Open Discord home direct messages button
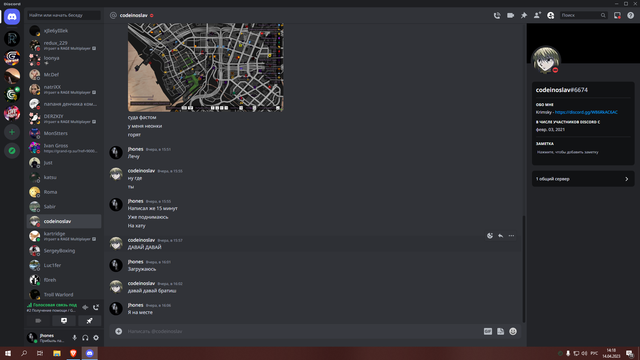Screen dimensions: 640x360 (x=12, y=17)
